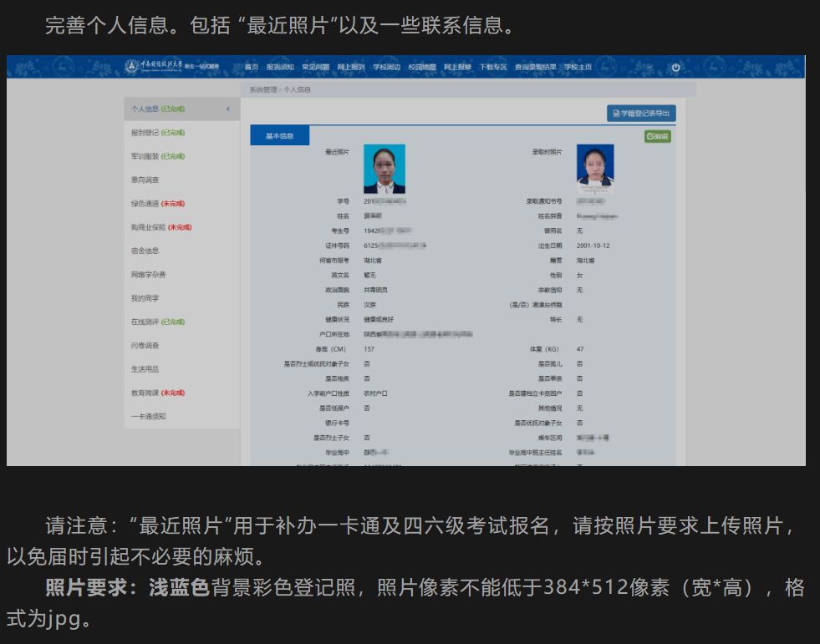Click the university logo in the header
The width and height of the screenshot is (820, 644).
coord(130,67)
